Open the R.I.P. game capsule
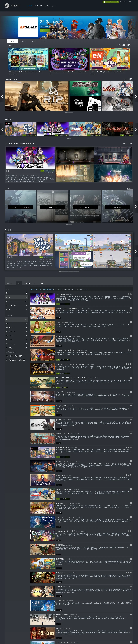Screen dimensions: 138x644 (37, 96)
